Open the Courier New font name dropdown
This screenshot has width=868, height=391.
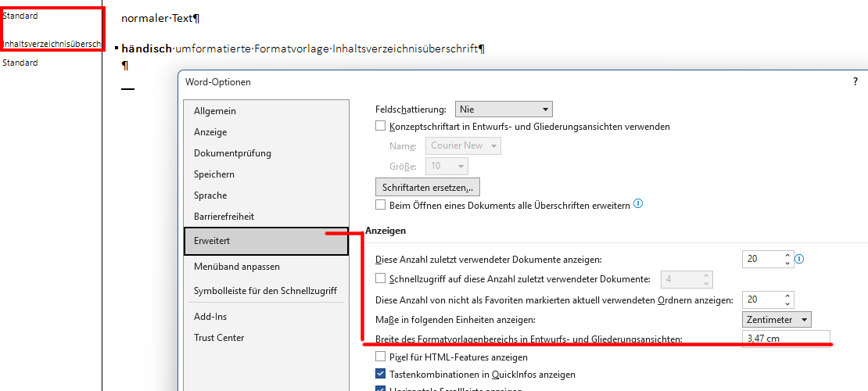[463, 145]
